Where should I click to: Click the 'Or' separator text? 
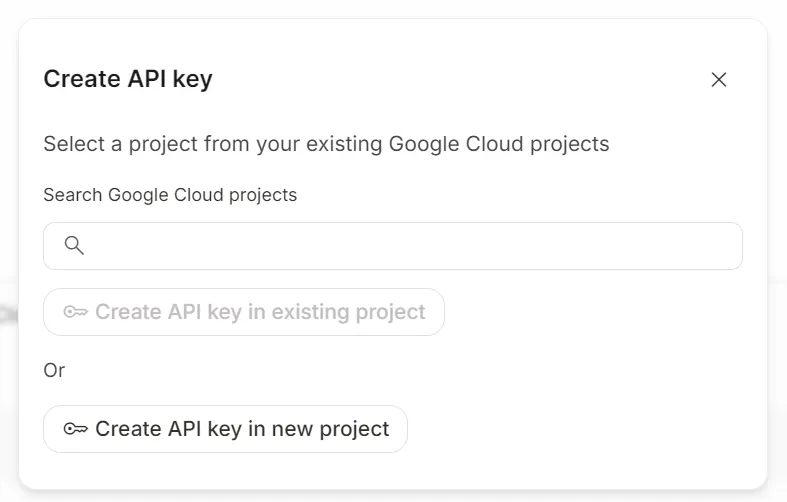(x=54, y=370)
